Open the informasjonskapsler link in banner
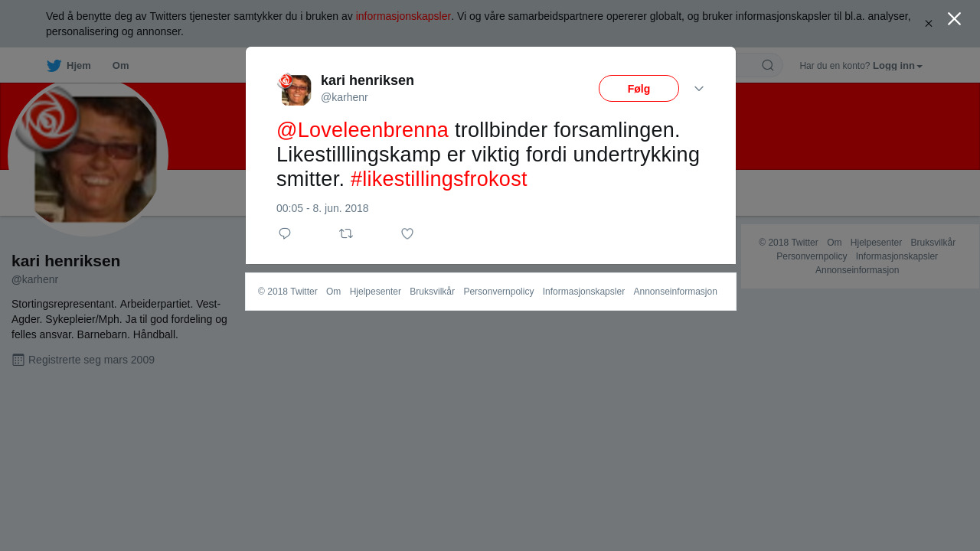 pyautogui.click(x=403, y=16)
